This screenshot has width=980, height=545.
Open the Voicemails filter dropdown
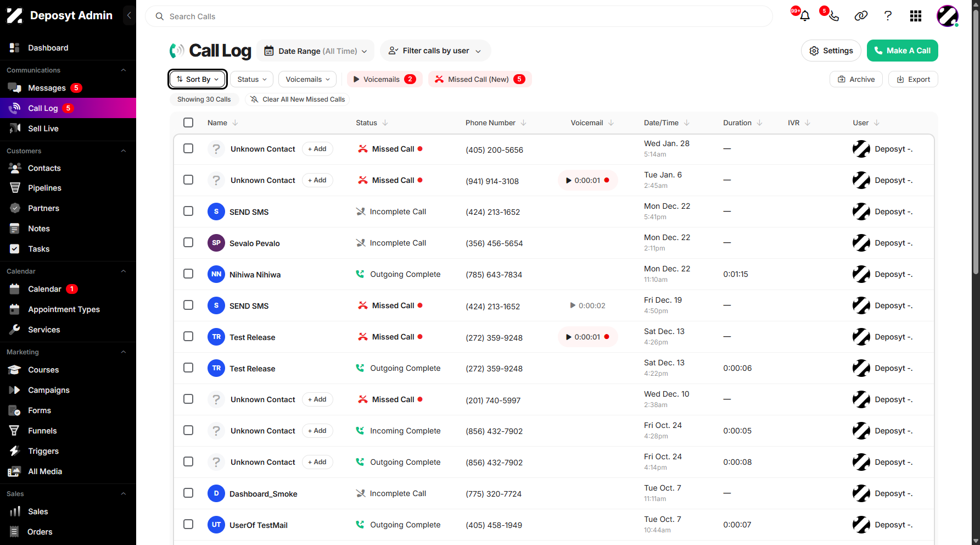307,79
